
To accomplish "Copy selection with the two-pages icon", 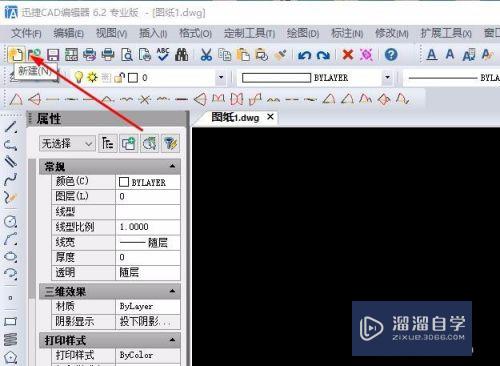I will (x=224, y=55).
